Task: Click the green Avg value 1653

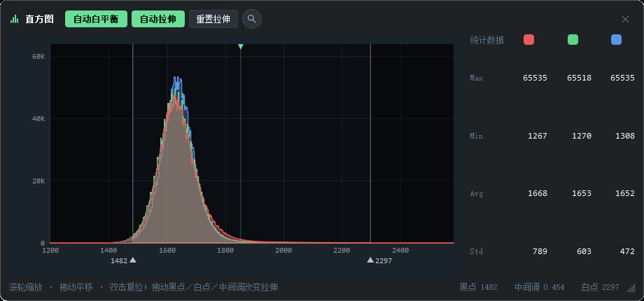Action: point(582,193)
